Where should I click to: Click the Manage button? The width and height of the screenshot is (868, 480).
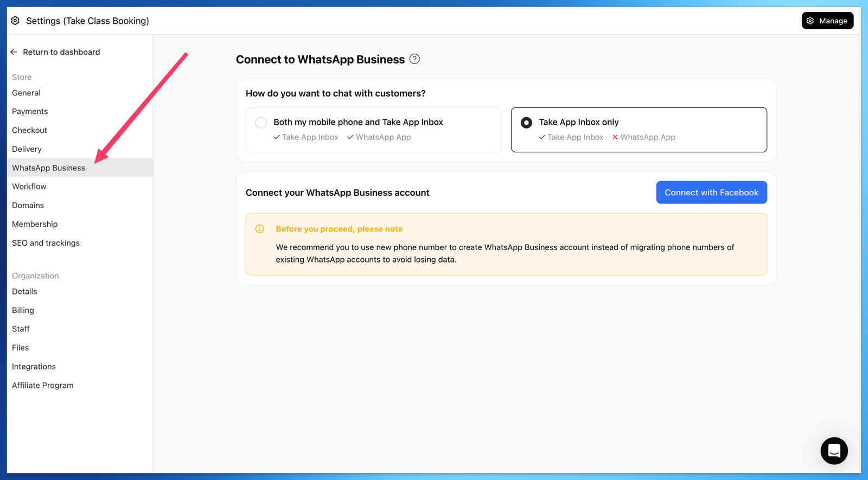click(x=827, y=21)
